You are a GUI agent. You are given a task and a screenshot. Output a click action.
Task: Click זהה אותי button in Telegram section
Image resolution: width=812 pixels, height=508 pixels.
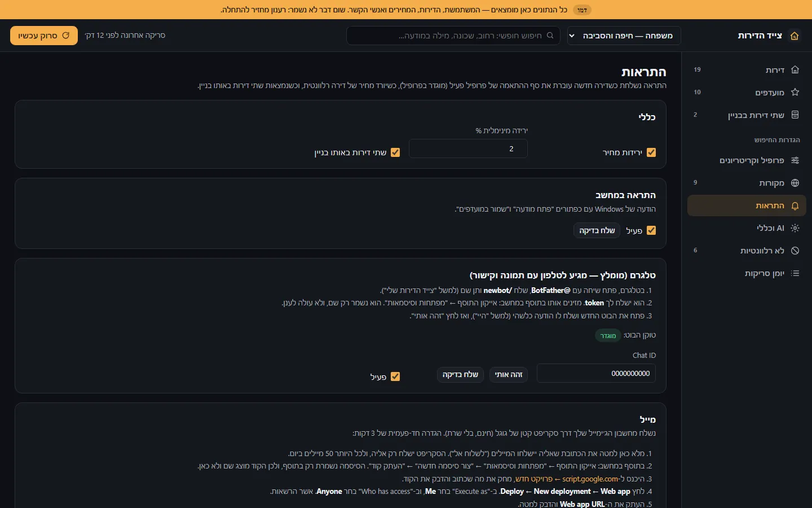[x=509, y=374]
